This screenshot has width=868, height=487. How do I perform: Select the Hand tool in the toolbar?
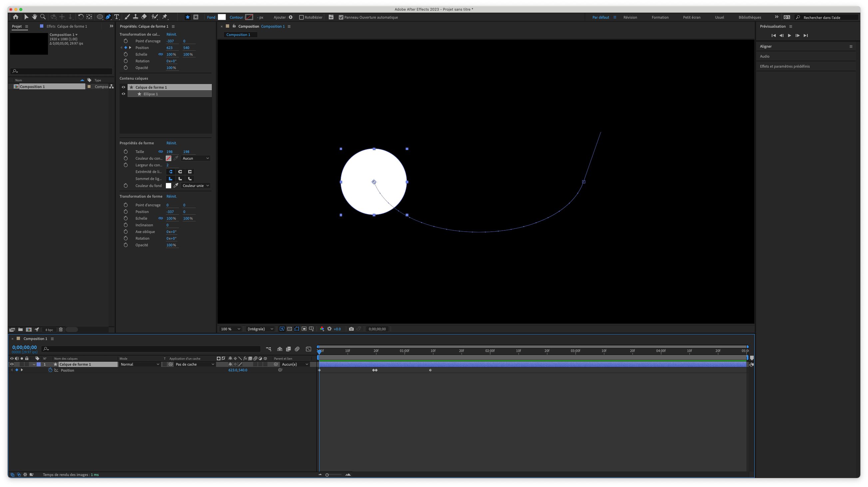tap(34, 17)
